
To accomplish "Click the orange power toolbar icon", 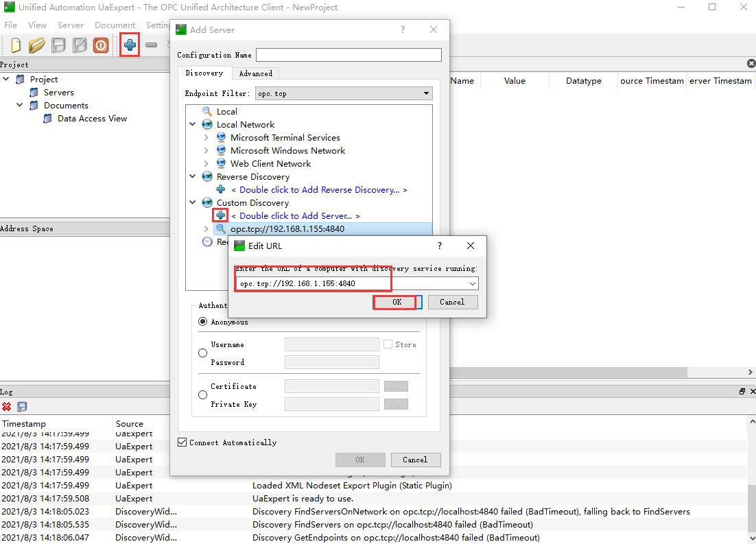I will point(101,45).
